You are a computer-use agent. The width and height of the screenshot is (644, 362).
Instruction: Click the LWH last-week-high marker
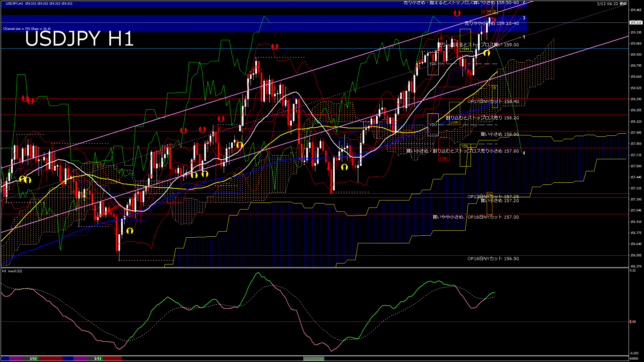tap(454, 122)
